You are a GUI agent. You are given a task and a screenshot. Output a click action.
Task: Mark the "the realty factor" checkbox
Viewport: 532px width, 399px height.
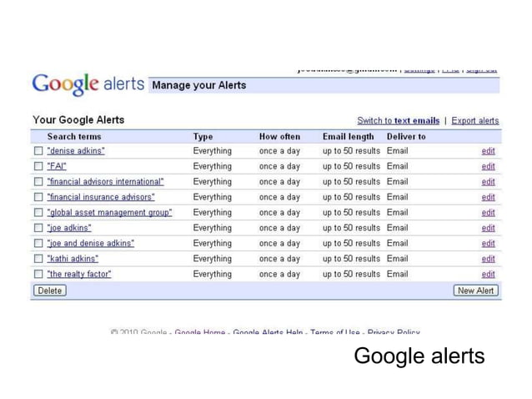click(x=38, y=274)
